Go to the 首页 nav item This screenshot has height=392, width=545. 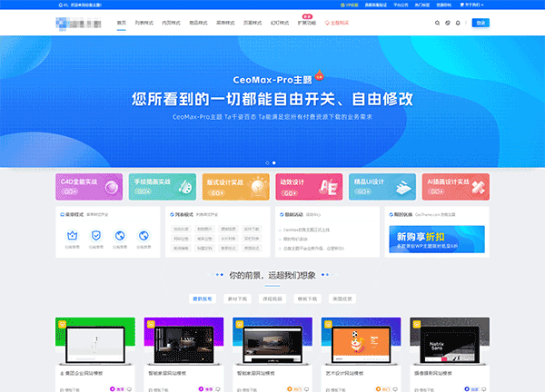point(122,23)
